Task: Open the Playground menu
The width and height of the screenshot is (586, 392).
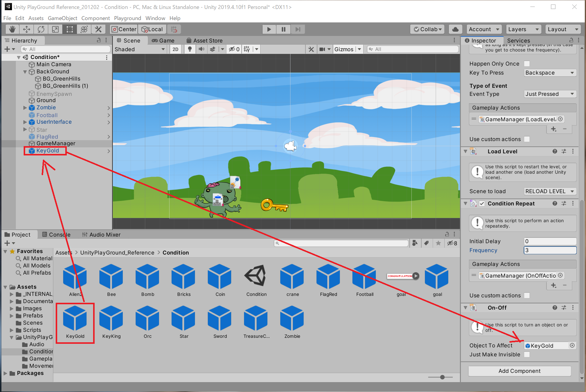Action: [127, 18]
